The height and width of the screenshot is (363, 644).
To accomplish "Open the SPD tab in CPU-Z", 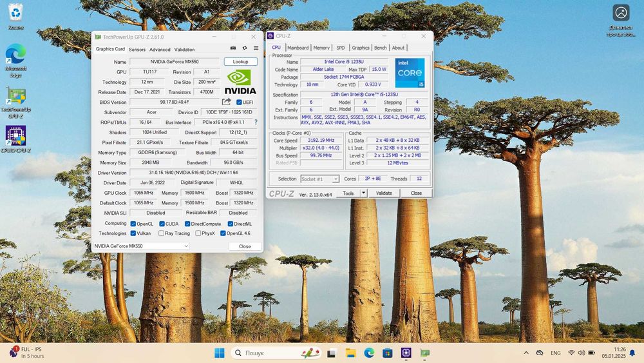I will [x=341, y=48].
